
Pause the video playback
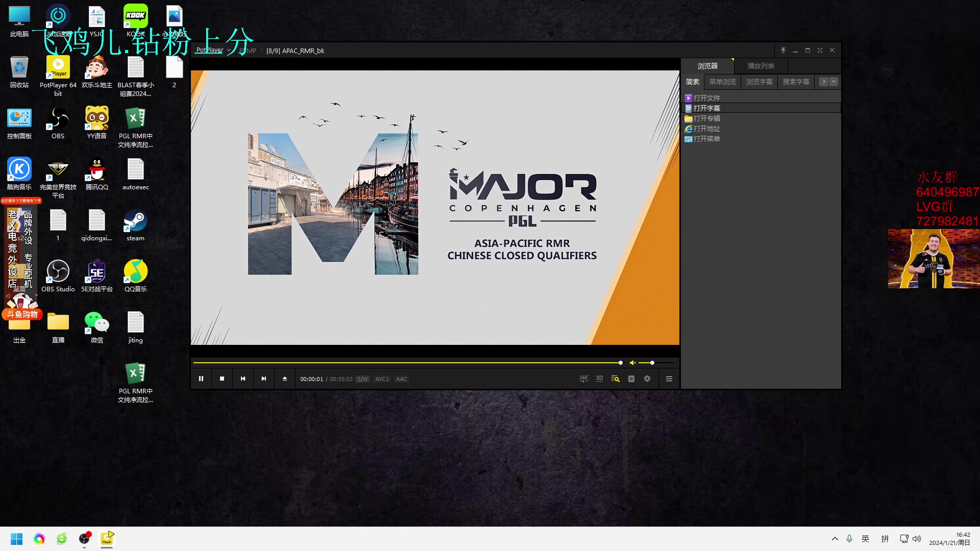click(x=201, y=379)
